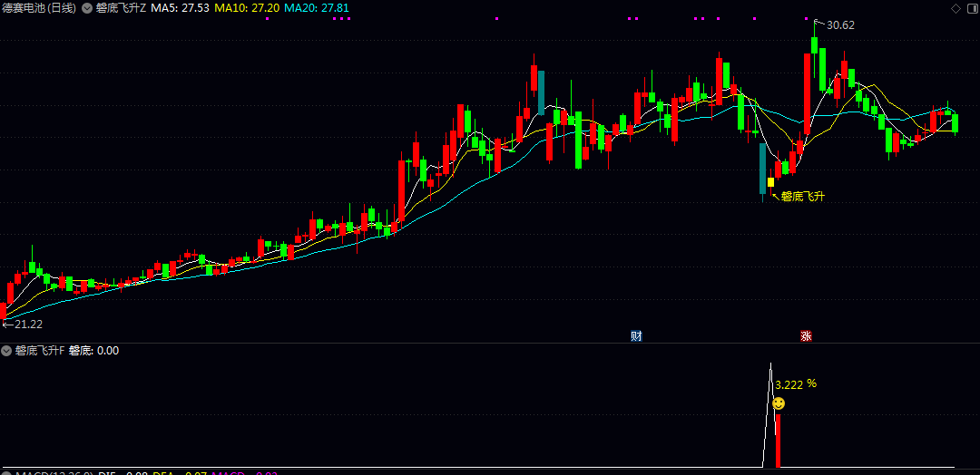Select the green candlestick peaking at 30.62

click(x=814, y=45)
